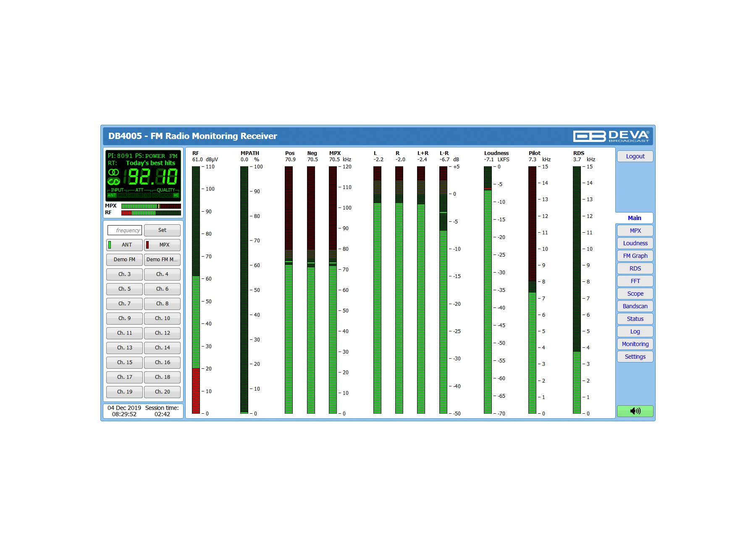Click the Loudness LKFS meter bar

pos(488,290)
